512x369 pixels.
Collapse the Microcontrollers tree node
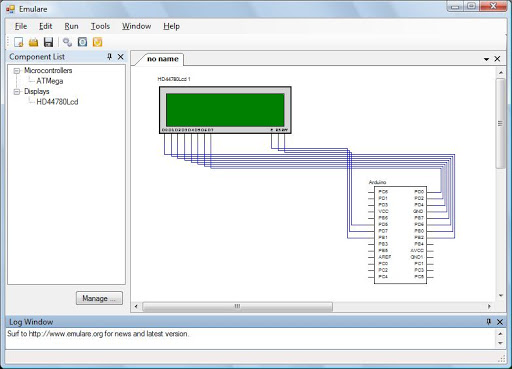point(17,71)
